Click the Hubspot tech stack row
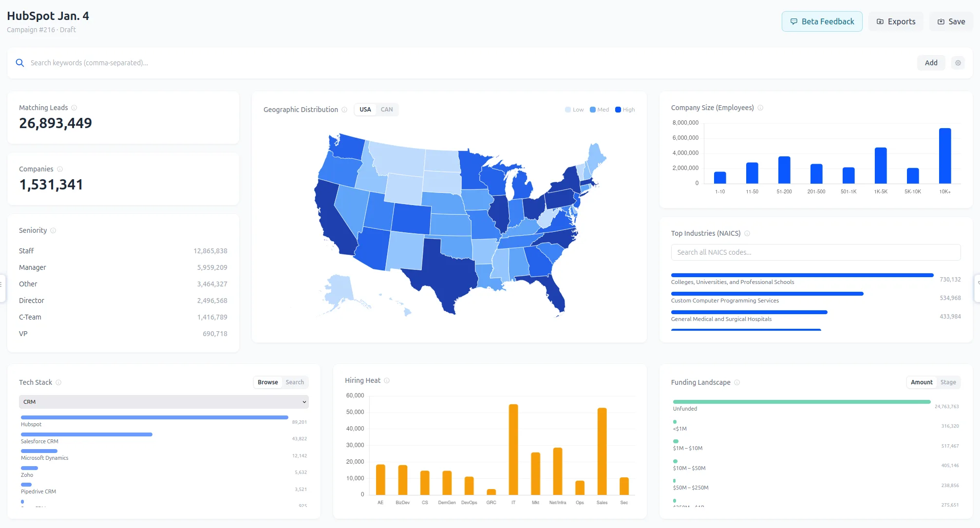The width and height of the screenshot is (980, 528). point(164,421)
